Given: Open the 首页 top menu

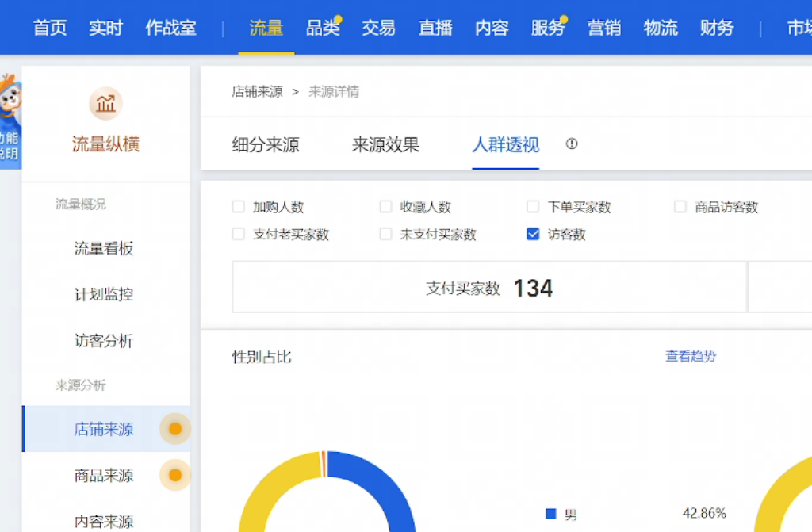Looking at the screenshot, I should (50, 28).
